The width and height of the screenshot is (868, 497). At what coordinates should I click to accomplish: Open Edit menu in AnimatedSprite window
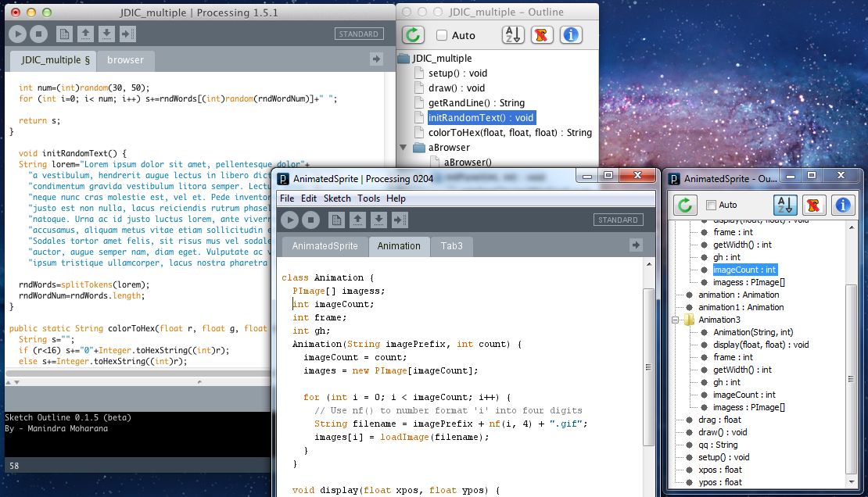308,198
